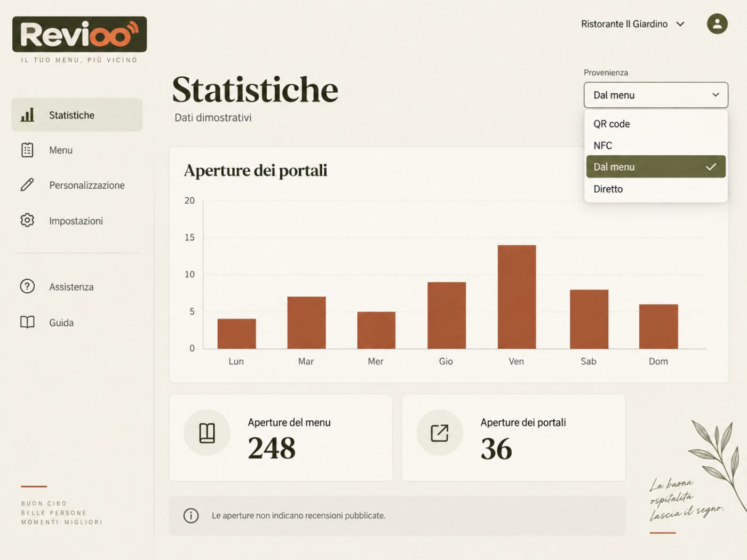This screenshot has width=747, height=560.
Task: Collapse the Provenienza Dal menu combo box
Action: coord(656,95)
